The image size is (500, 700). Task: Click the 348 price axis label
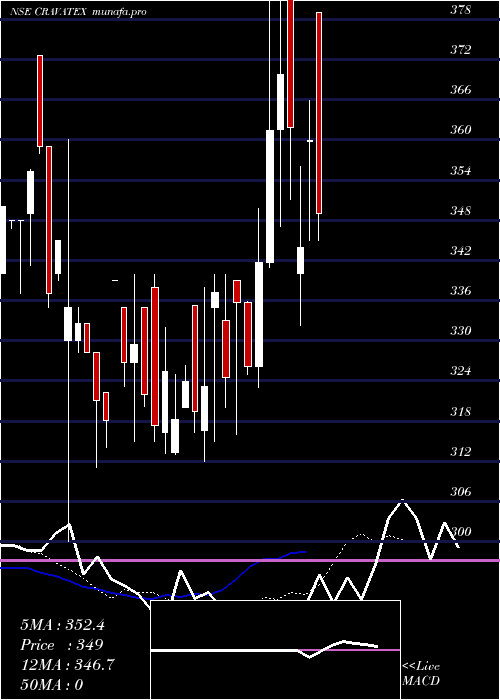tap(460, 210)
